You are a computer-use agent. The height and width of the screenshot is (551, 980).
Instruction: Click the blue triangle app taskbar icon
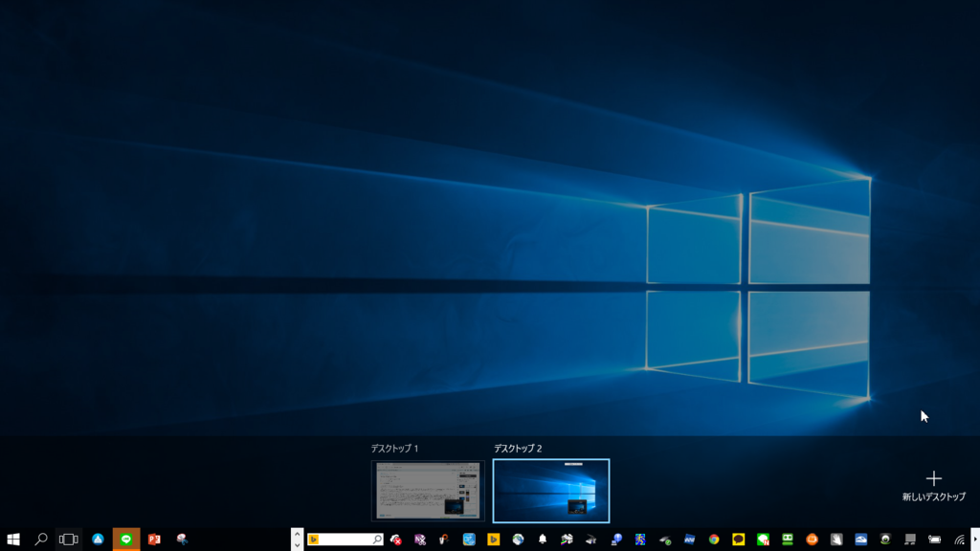(99, 540)
